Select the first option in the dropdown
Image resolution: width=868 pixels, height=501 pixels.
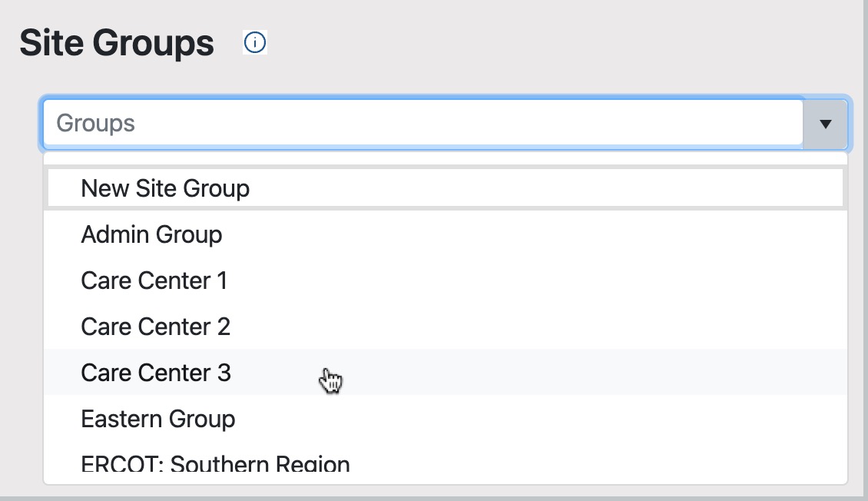[x=164, y=187]
